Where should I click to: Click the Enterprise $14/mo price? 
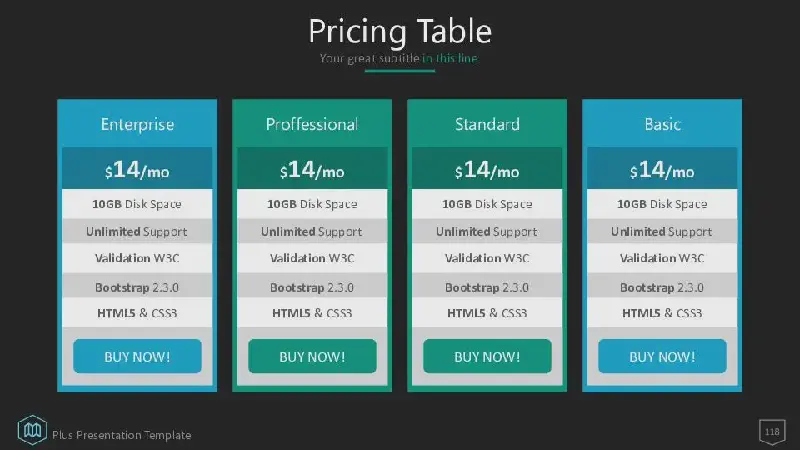[137, 169]
